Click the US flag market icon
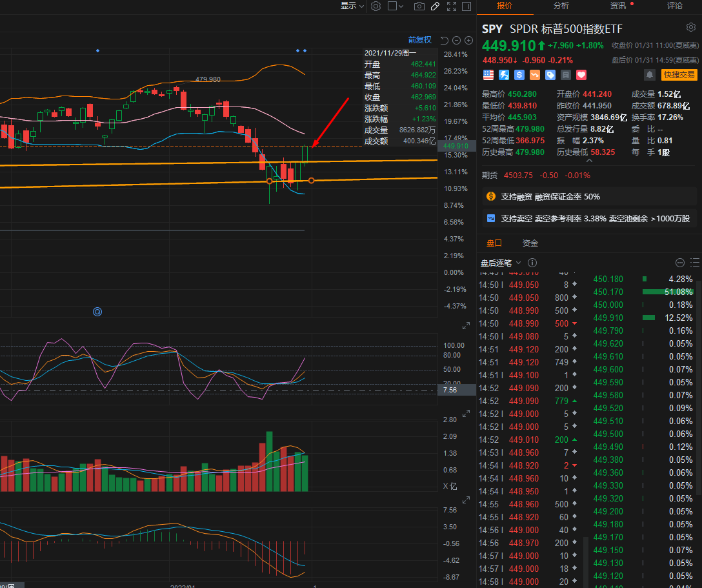The width and height of the screenshot is (702, 588). click(x=488, y=75)
